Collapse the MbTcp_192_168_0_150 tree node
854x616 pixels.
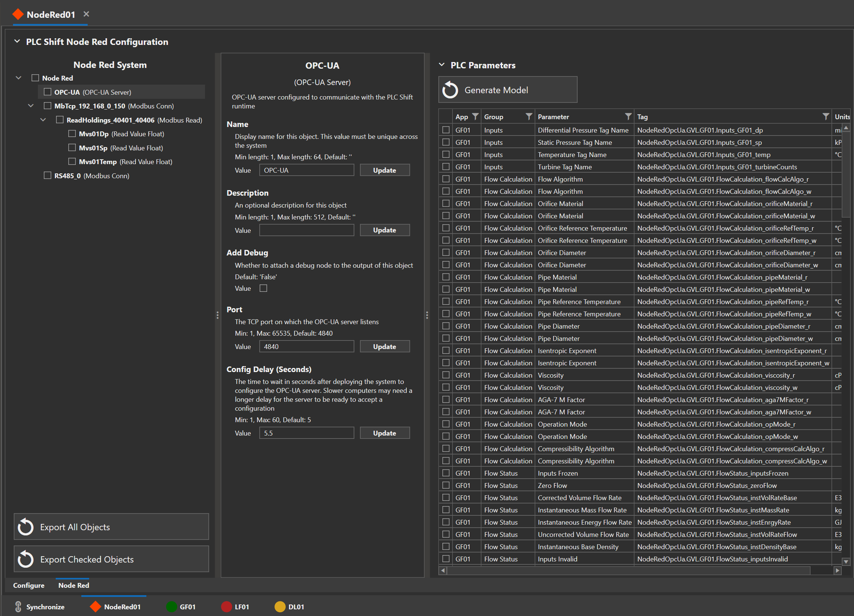click(31, 106)
